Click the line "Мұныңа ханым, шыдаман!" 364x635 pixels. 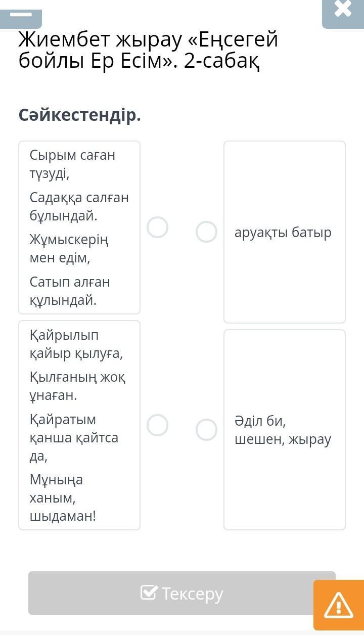[x=63, y=497]
